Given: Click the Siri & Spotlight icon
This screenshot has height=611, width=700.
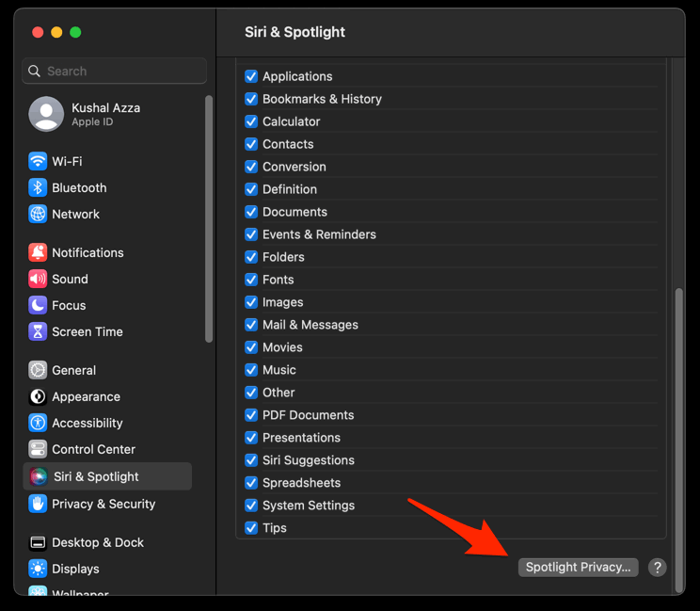Looking at the screenshot, I should tap(39, 476).
